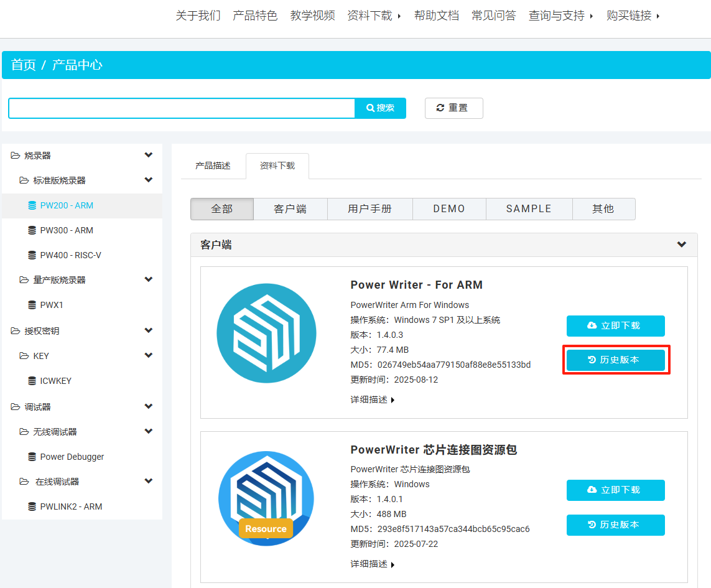Screen dimensions: 711x588
Task: Click folder icon beside 调试器
Action: tap(16, 407)
